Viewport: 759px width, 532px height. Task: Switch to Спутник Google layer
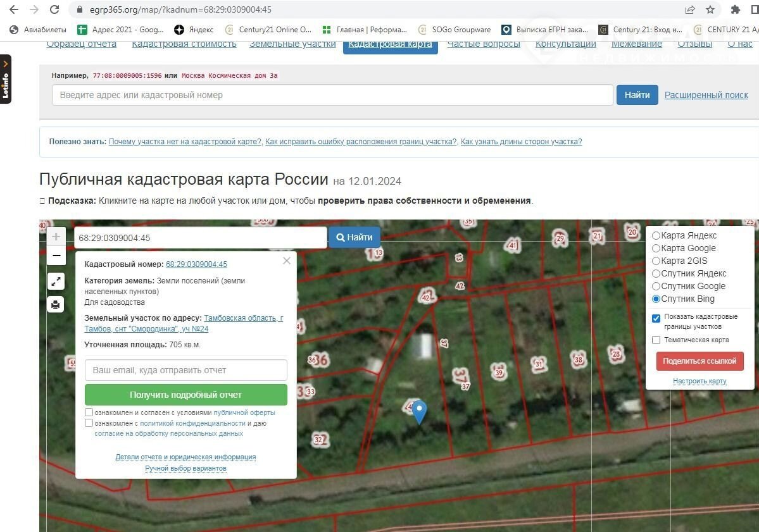656,286
